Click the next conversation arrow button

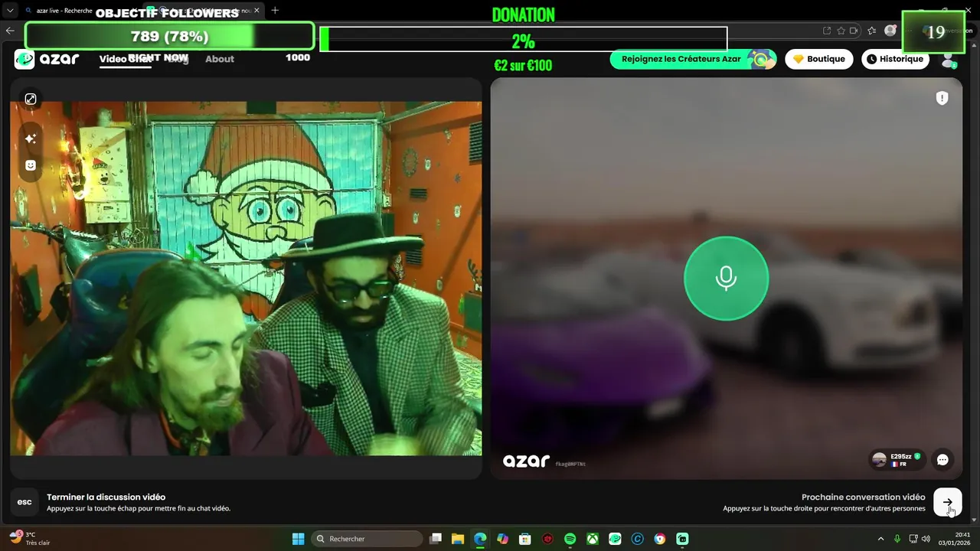pyautogui.click(x=948, y=503)
